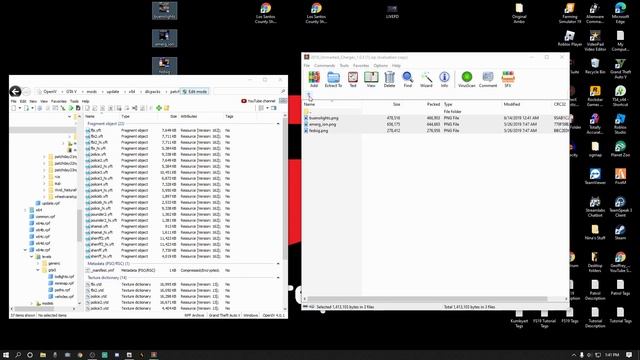640x360 pixels.
Task: Click the TeamViewer desktop icon
Action: pyautogui.click(x=595, y=177)
